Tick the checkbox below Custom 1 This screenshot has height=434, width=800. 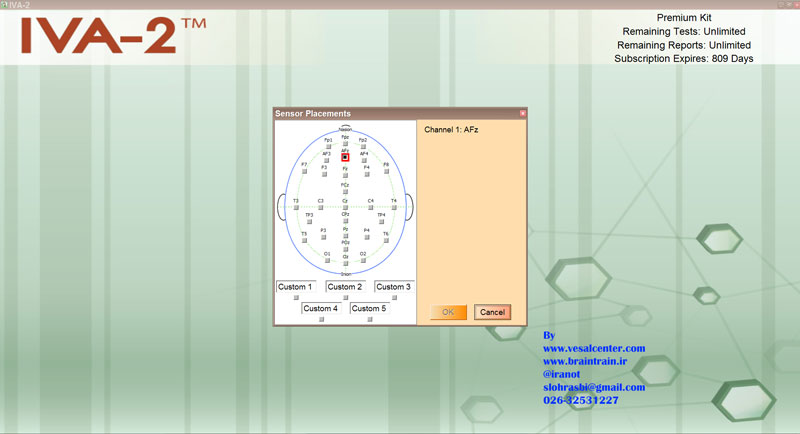(296, 297)
